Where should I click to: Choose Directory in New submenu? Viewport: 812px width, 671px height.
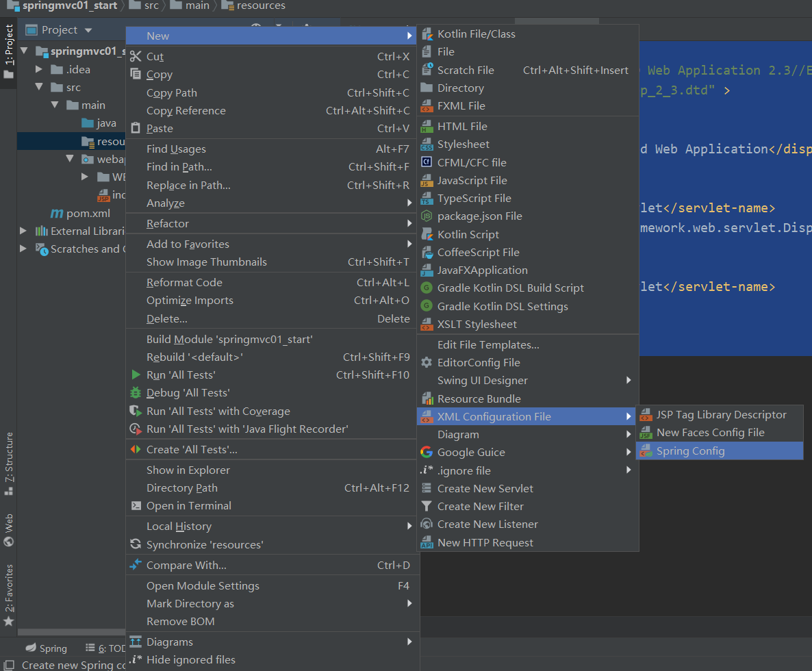[x=528, y=88]
